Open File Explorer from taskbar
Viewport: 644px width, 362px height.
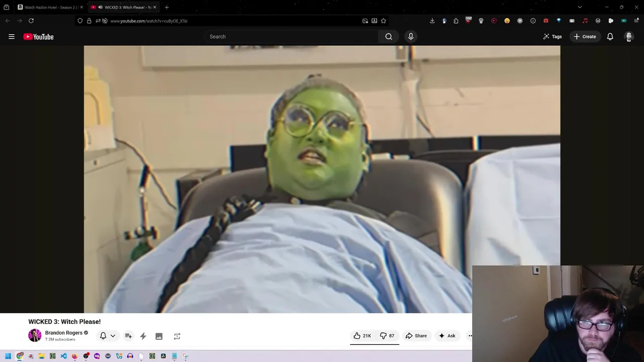tap(41, 356)
